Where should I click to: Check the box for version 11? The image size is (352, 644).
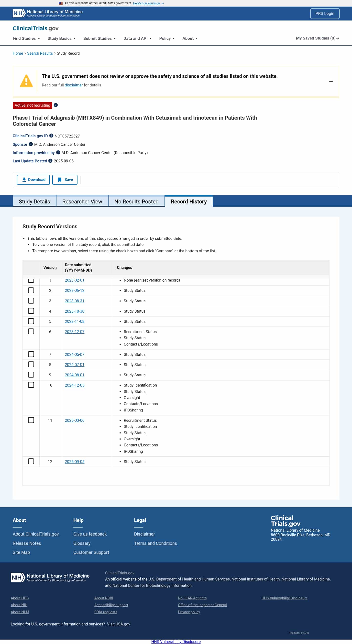(31, 420)
